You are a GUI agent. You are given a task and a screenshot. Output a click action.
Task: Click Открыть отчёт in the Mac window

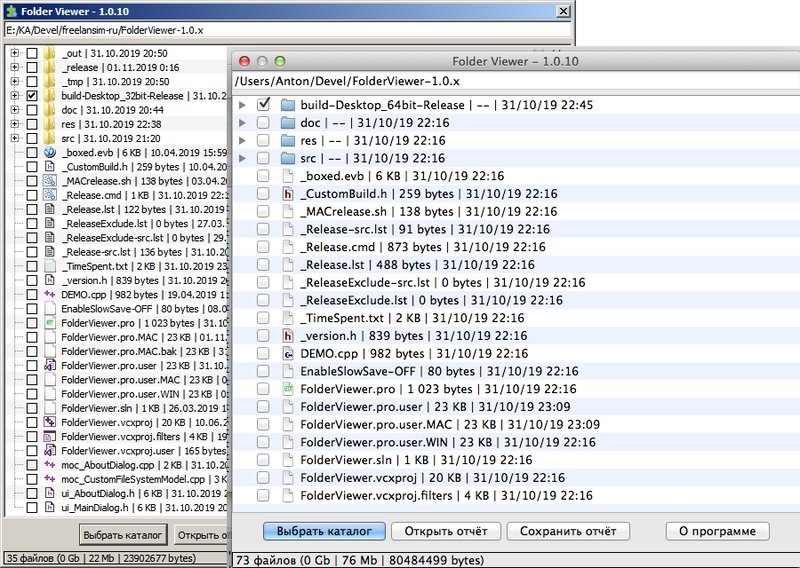pyautogui.click(x=446, y=531)
